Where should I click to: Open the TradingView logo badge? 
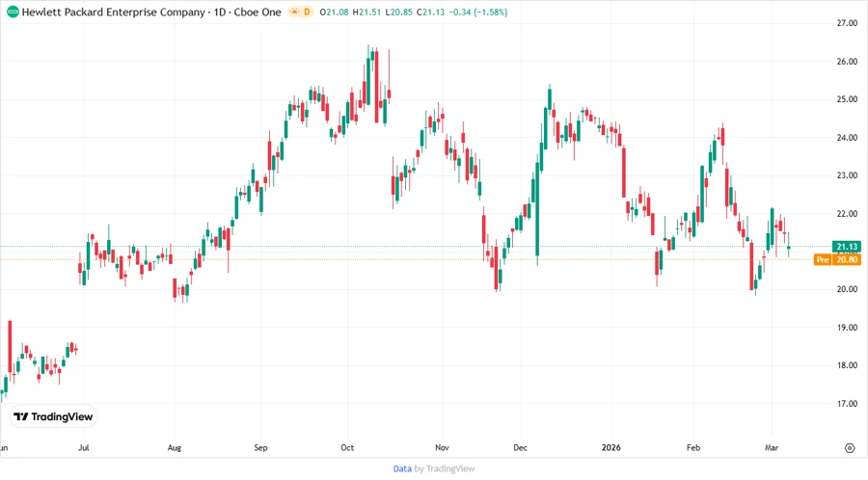[53, 416]
